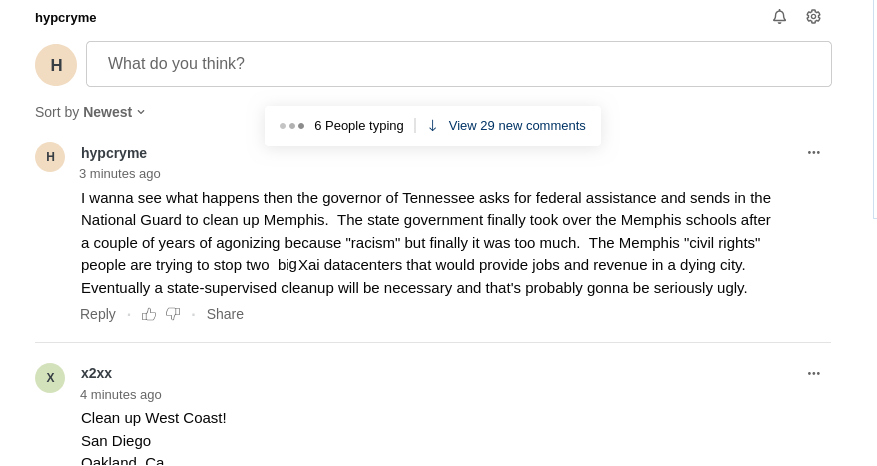Open more options on hypcryme's comment
The image size is (877, 466).
[x=814, y=152]
